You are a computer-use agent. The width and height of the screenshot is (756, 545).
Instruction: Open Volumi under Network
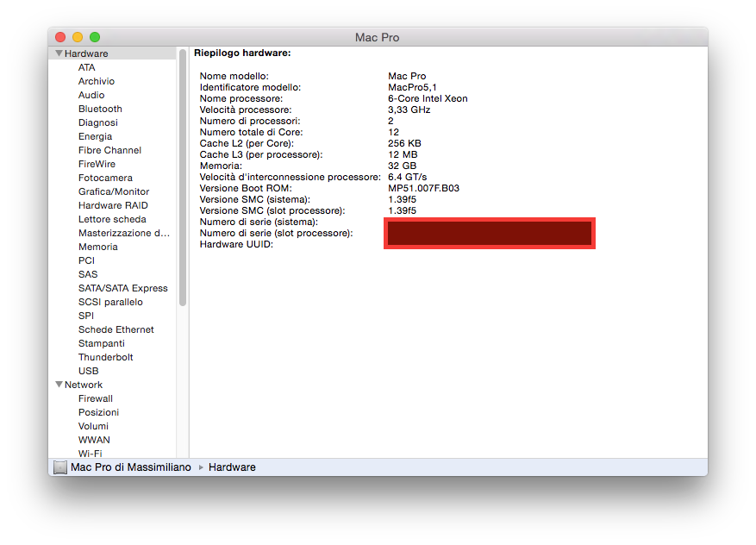(93, 426)
